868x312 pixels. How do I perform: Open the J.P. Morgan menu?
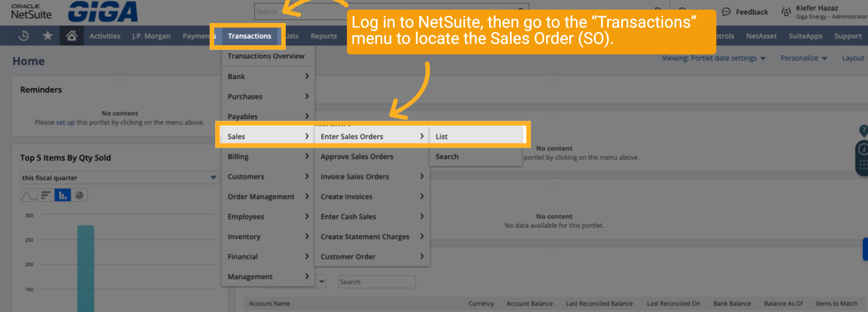pyautogui.click(x=151, y=36)
